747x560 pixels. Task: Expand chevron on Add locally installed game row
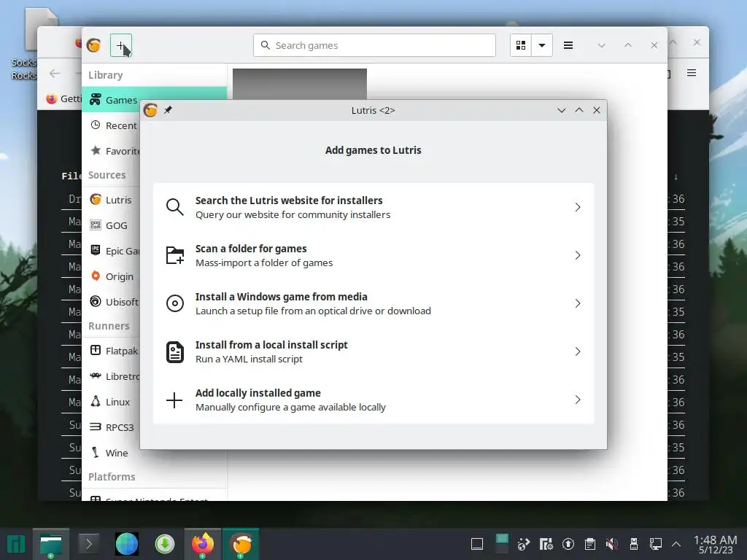point(578,400)
